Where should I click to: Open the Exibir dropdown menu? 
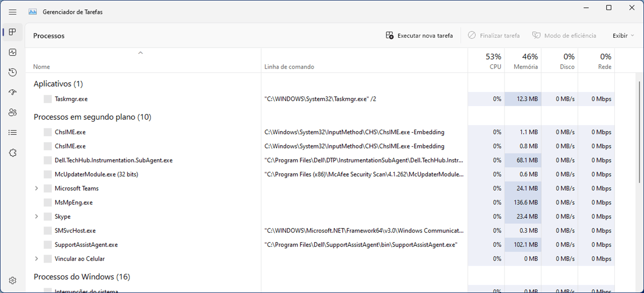(623, 36)
